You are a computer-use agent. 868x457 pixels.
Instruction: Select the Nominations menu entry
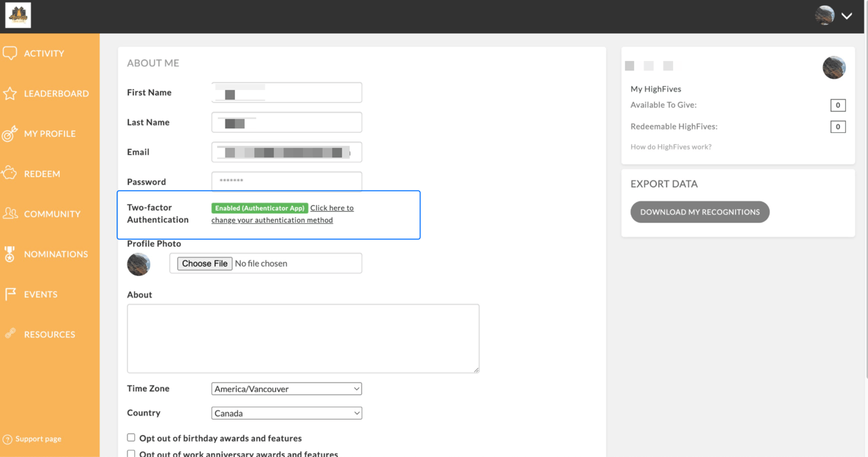56,254
